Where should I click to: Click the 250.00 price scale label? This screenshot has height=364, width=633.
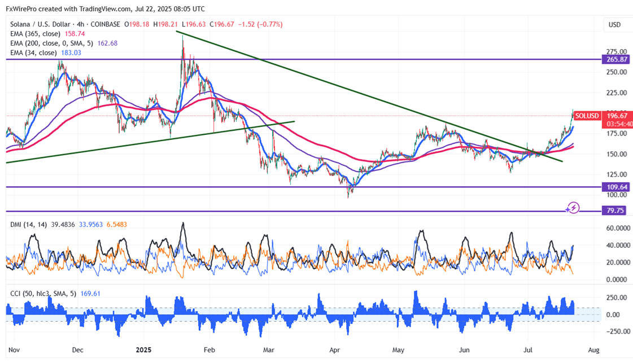(617, 72)
